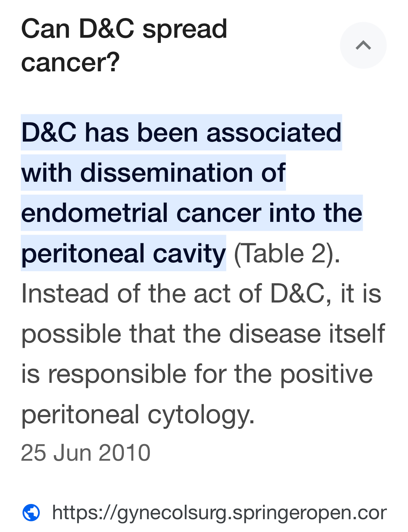Tap the word 'cancer?' in the question
This screenshot has width=408, height=532.
coord(70,62)
